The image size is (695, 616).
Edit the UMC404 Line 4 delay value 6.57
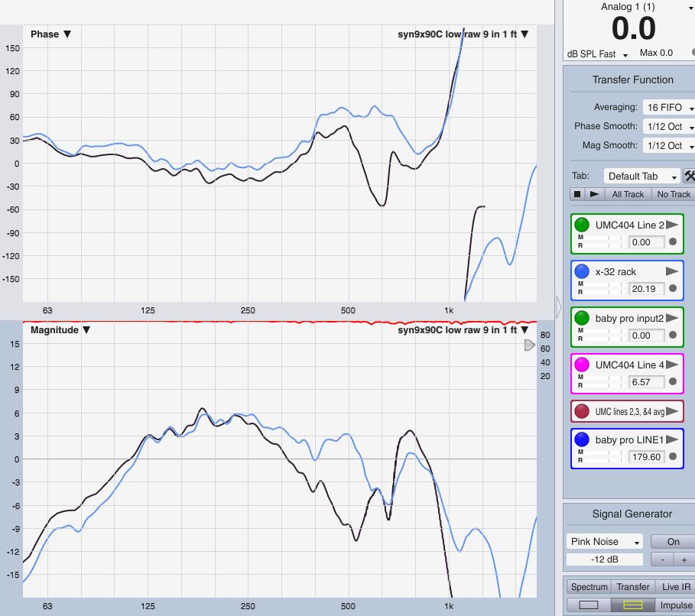click(x=646, y=381)
